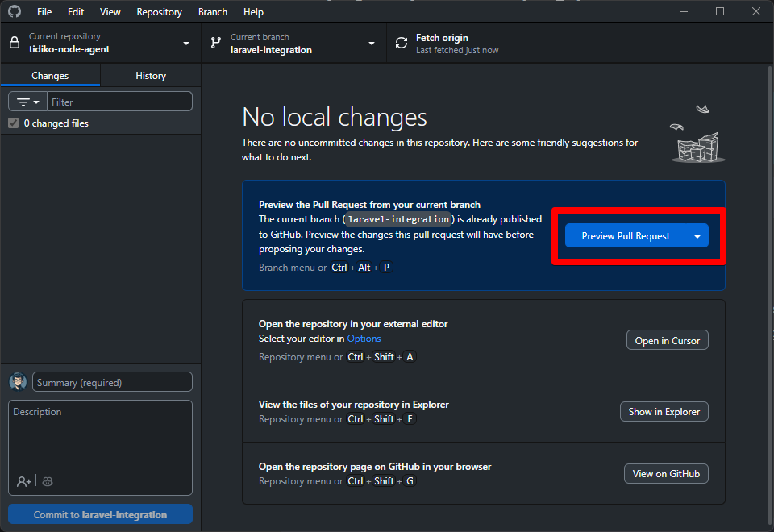Click the View on GitHub button

(x=666, y=473)
